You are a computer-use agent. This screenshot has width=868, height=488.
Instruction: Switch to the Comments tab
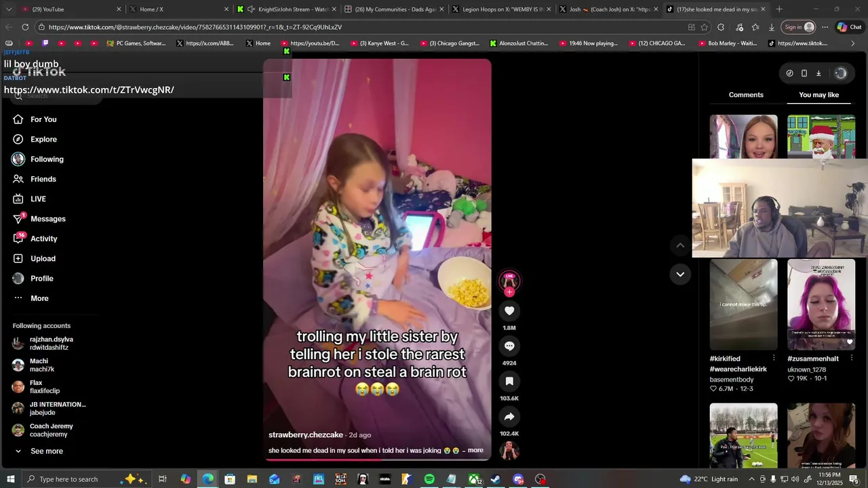point(746,95)
